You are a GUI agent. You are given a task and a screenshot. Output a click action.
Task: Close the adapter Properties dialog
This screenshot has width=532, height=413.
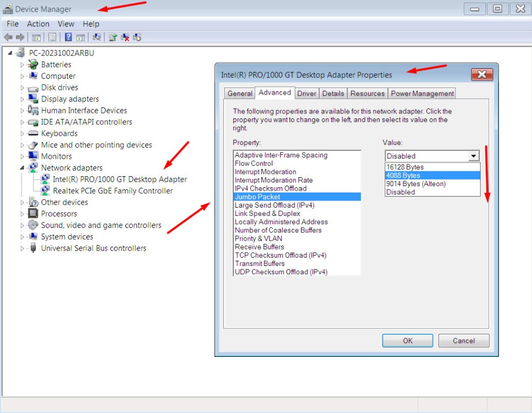tap(482, 74)
